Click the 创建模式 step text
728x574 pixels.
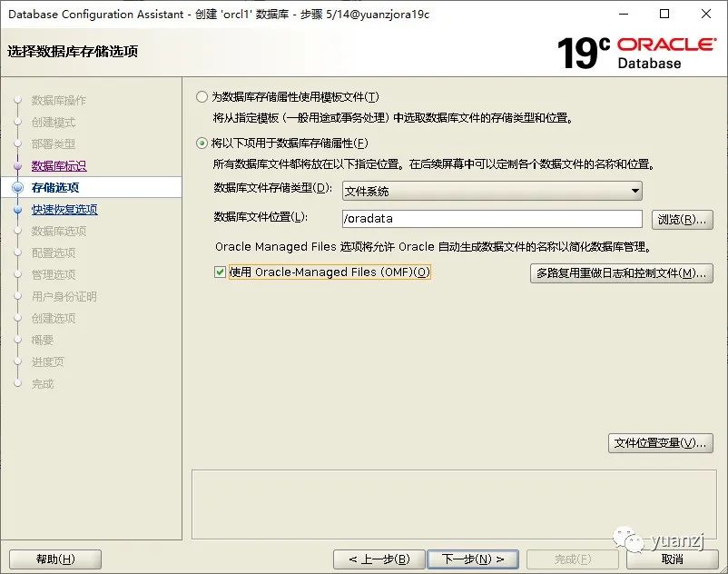(x=53, y=122)
